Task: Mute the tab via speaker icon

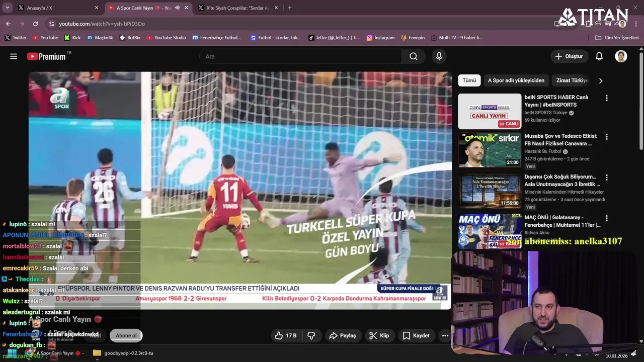Action: pos(177,8)
